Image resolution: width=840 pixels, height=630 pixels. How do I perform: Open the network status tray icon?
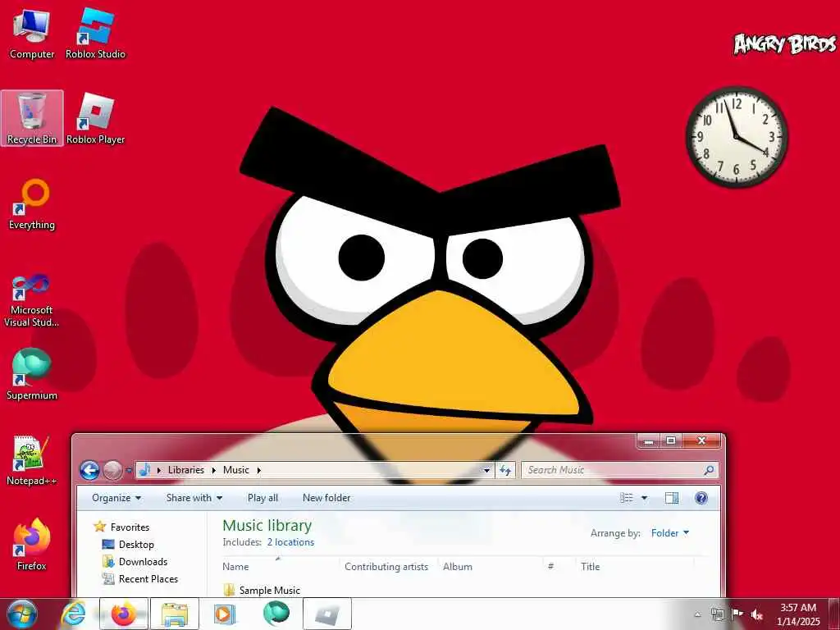point(717,614)
